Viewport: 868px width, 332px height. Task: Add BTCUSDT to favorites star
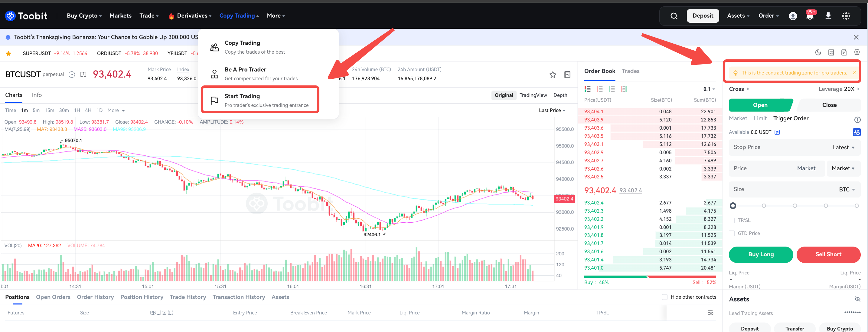point(553,75)
